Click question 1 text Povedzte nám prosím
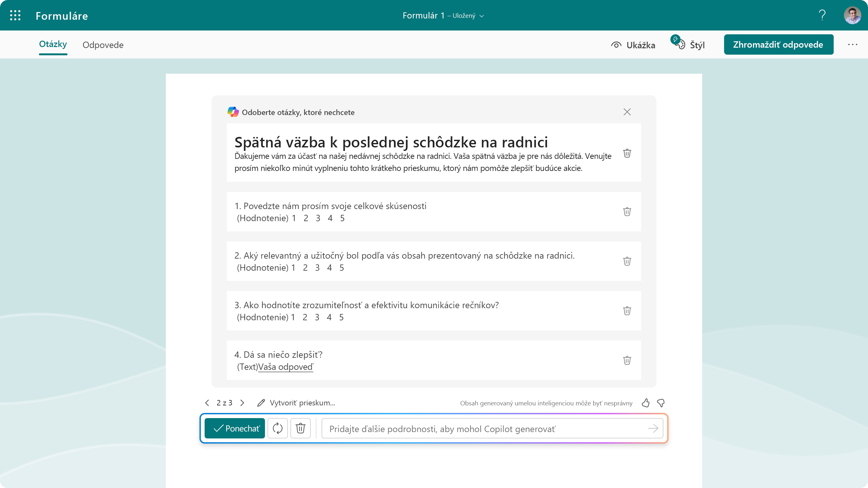This screenshot has width=868, height=488. click(x=330, y=206)
